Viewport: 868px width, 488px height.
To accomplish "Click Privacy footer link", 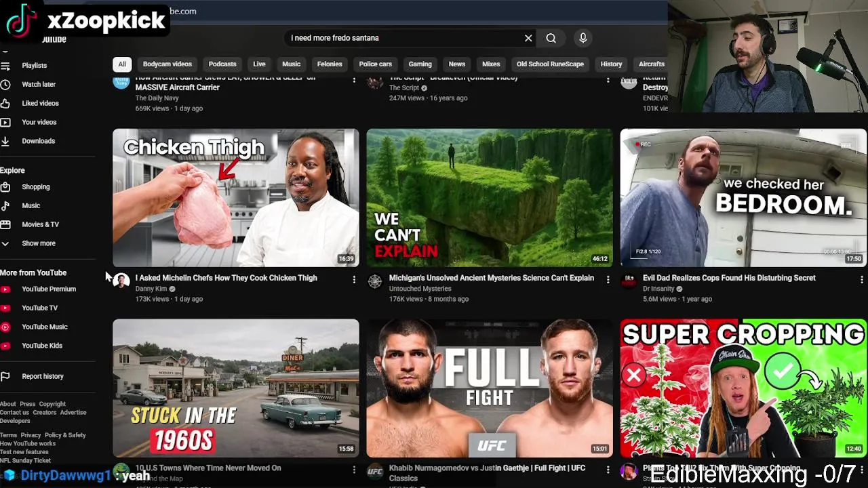I will click(31, 435).
